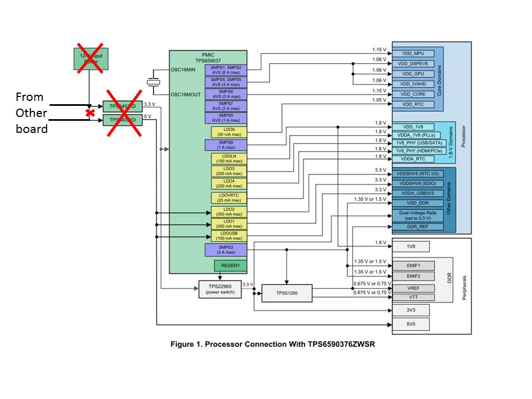The width and height of the screenshot is (532, 399).
Task: Click the VDDA_USB3V3 box
Action: tap(418, 193)
